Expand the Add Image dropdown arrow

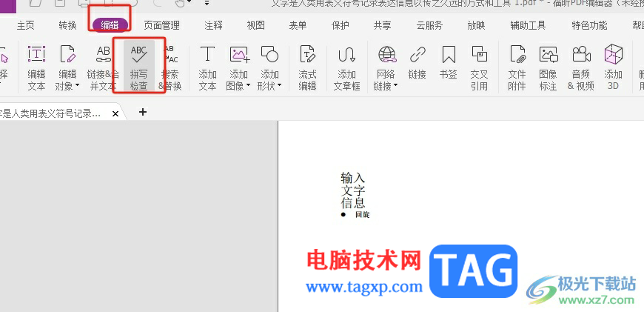[248, 86]
